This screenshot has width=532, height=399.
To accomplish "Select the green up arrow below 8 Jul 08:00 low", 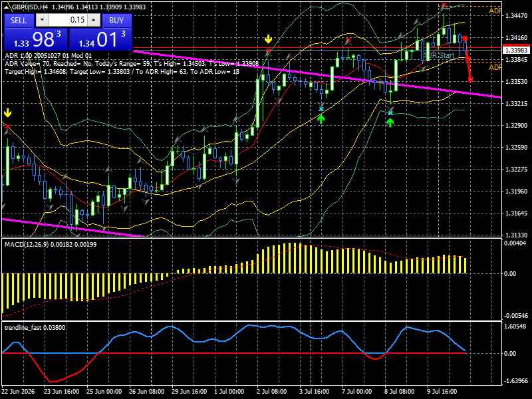I will coord(390,122).
